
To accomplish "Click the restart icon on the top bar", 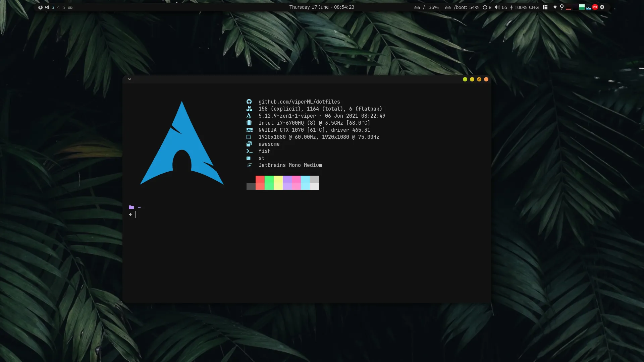I will pyautogui.click(x=41, y=7).
